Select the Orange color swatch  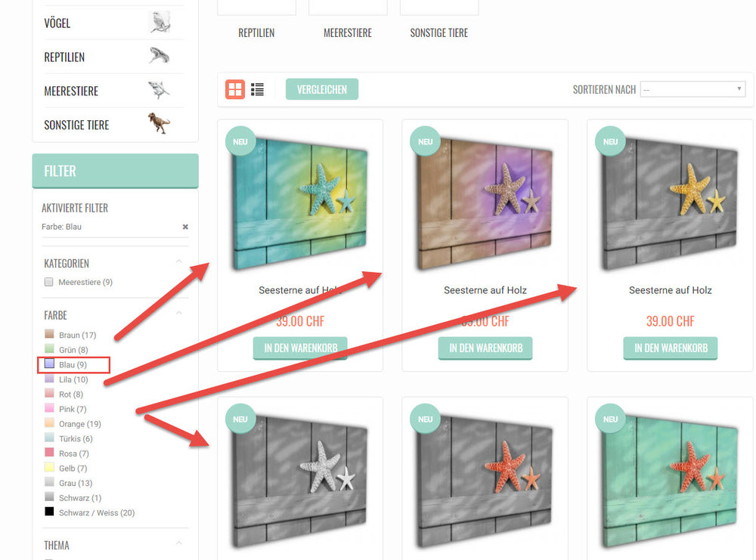click(49, 423)
